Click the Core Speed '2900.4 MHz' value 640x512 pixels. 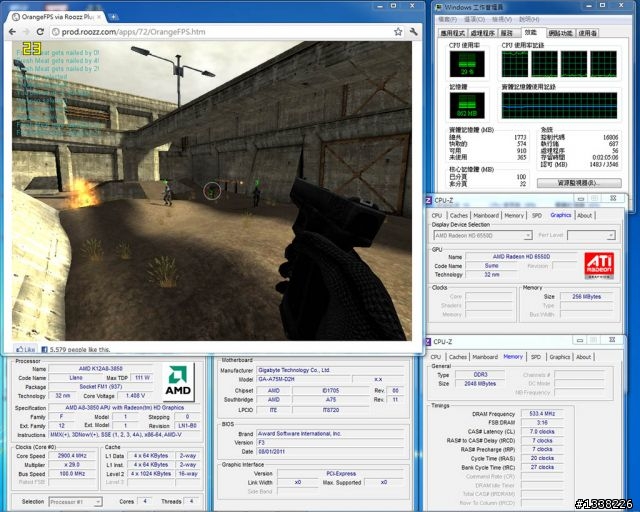pyautogui.click(x=72, y=456)
